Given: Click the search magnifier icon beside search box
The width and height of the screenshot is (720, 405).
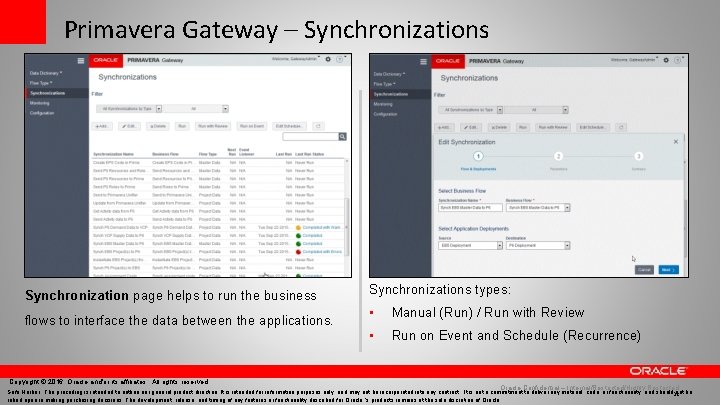Looking at the screenshot, I should tap(343, 137).
